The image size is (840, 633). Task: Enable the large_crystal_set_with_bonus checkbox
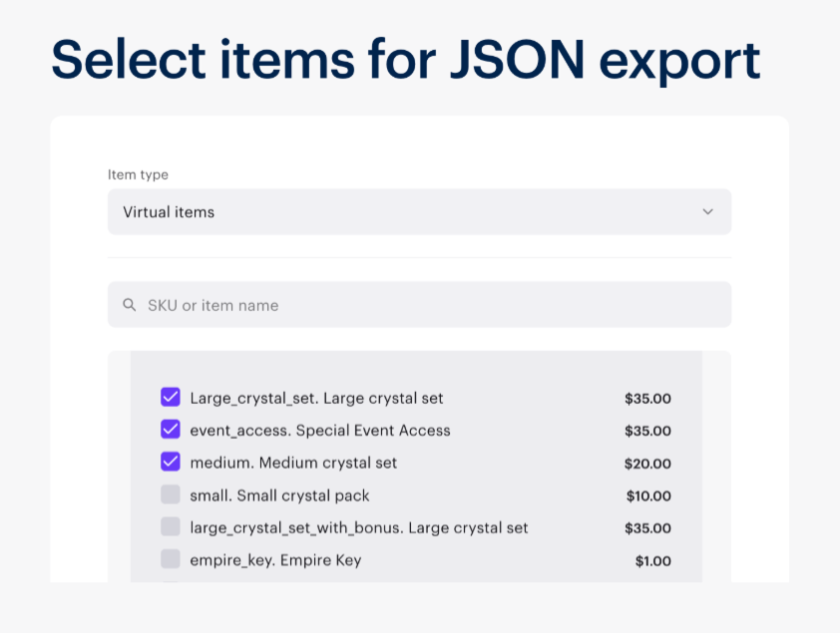point(171,527)
